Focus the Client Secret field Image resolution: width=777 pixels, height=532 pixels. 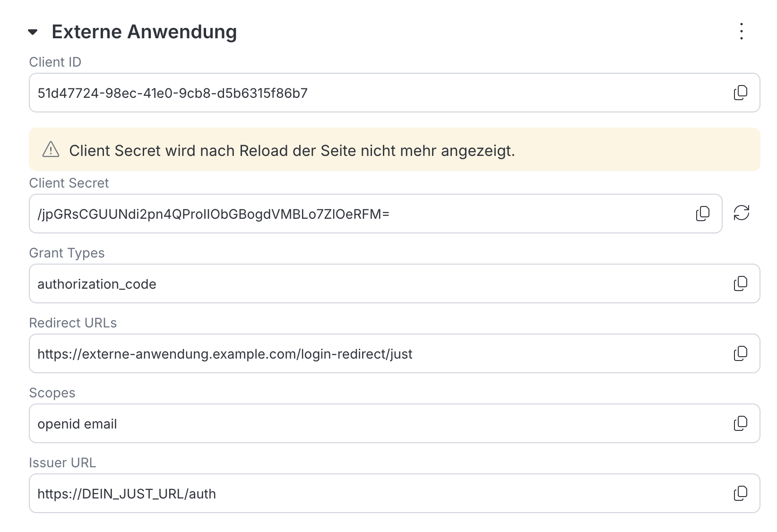click(x=375, y=214)
